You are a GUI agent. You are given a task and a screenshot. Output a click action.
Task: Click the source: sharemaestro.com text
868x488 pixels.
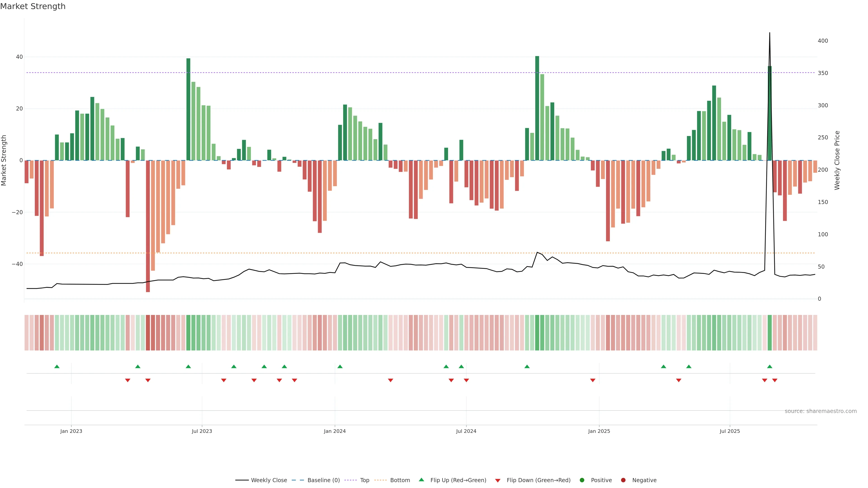point(821,411)
